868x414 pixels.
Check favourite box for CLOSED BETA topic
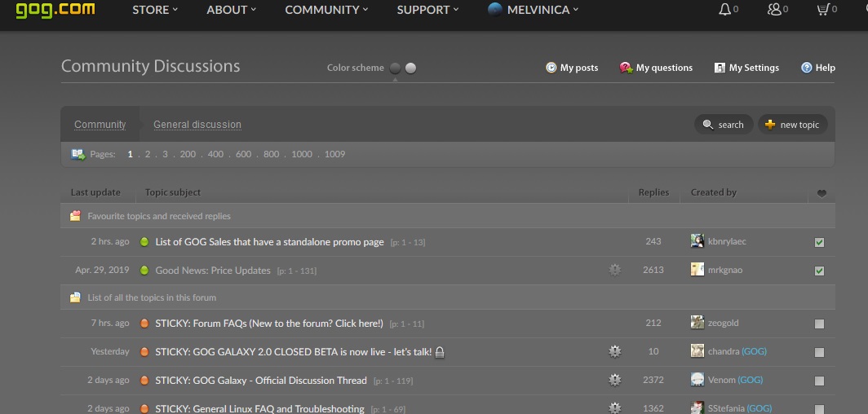pos(819,352)
